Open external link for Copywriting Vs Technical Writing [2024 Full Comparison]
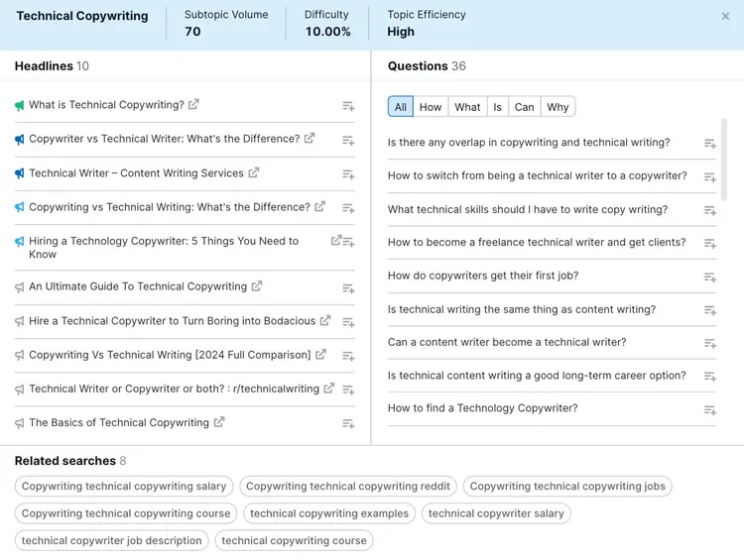The image size is (744, 560). tap(320, 355)
